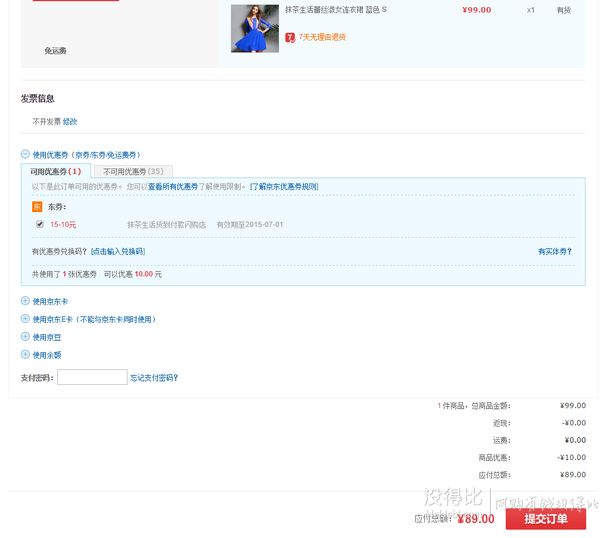Click the 点击输入兑换码 link
Viewport: 610px width, 538px height.
[x=118, y=251]
